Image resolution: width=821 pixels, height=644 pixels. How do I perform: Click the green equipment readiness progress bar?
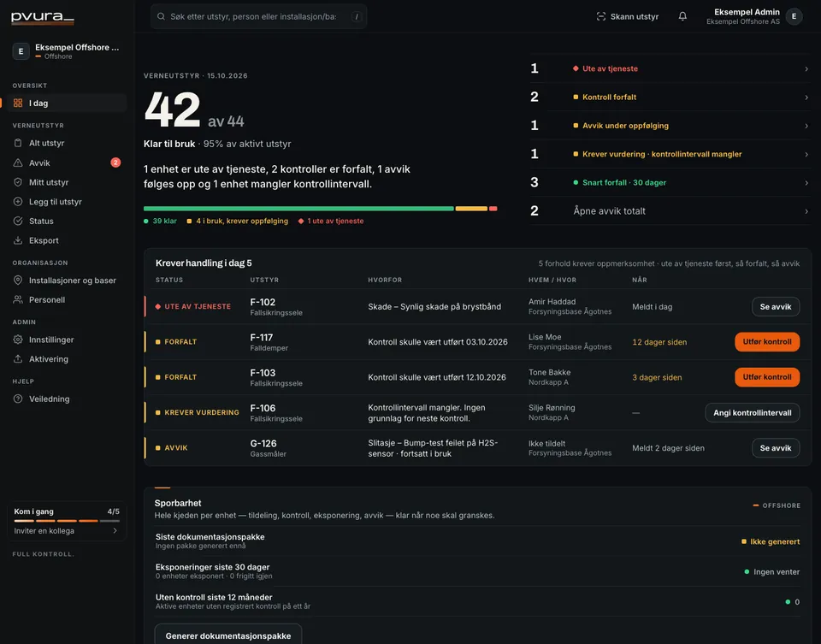[298, 209]
